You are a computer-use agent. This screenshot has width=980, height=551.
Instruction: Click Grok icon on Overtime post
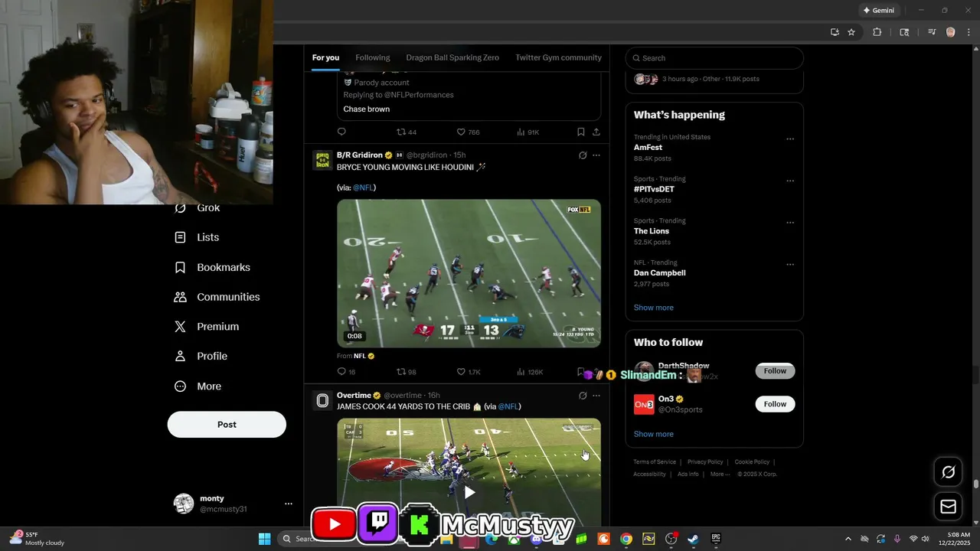click(583, 396)
